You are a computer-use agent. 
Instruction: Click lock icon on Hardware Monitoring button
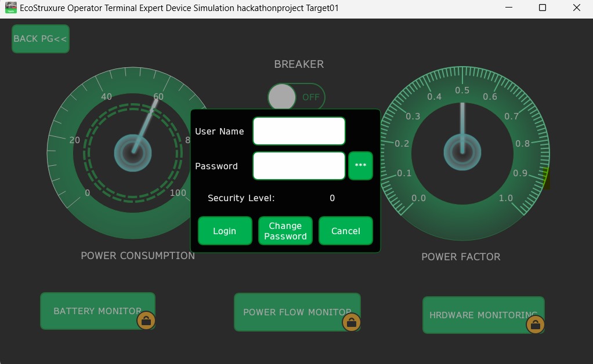[x=535, y=325]
